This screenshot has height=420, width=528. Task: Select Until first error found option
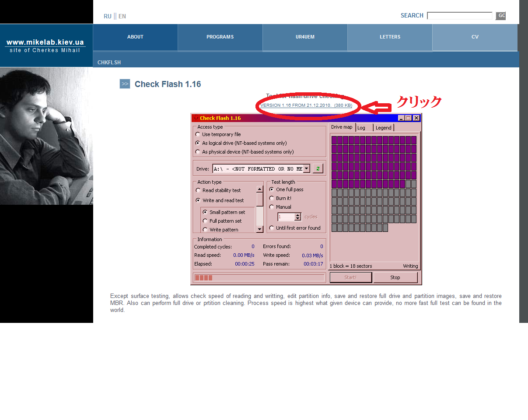coord(271,228)
